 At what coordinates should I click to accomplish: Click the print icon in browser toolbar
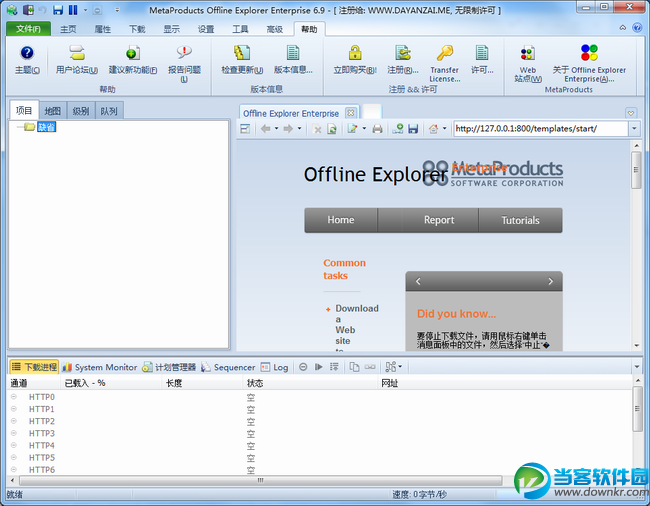(378, 129)
